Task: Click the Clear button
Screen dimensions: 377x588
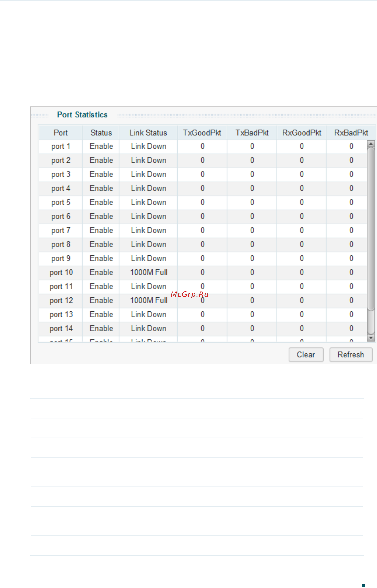Action: pos(306,355)
